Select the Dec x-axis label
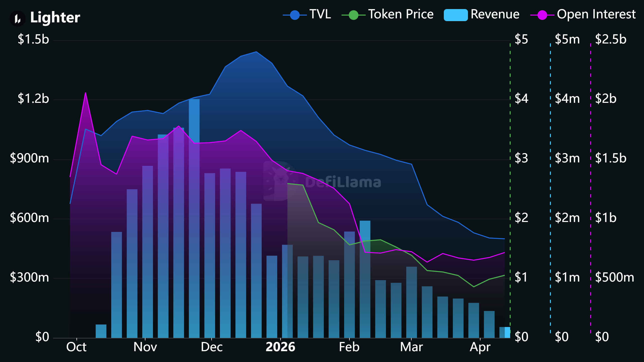 (x=212, y=347)
